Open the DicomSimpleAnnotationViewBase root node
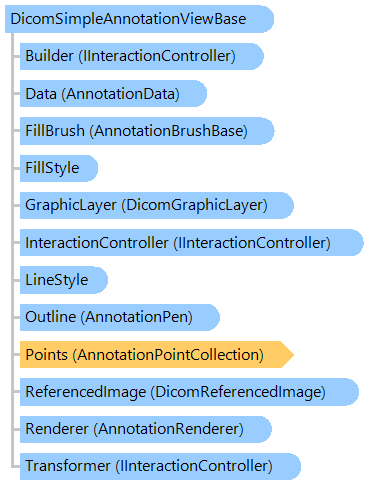This screenshot has width=381, height=484. coord(139,19)
